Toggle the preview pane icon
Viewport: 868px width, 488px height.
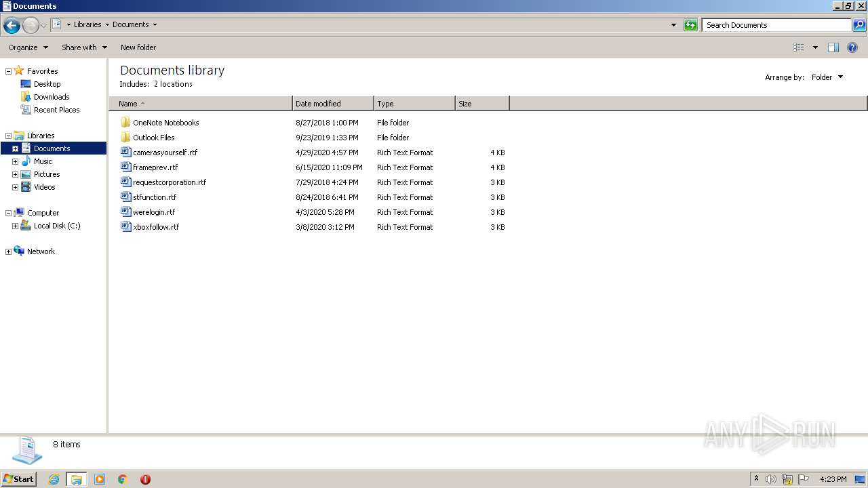pos(833,47)
